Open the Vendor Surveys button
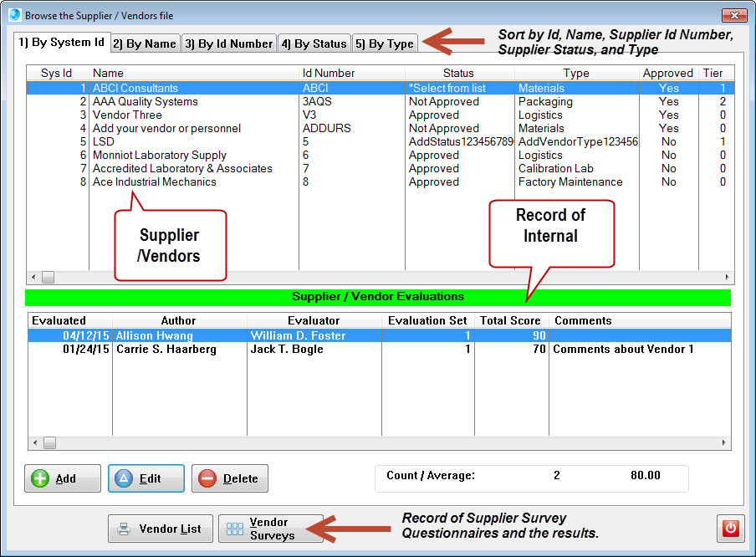Image resolution: width=756 pixels, height=557 pixels. click(x=270, y=529)
